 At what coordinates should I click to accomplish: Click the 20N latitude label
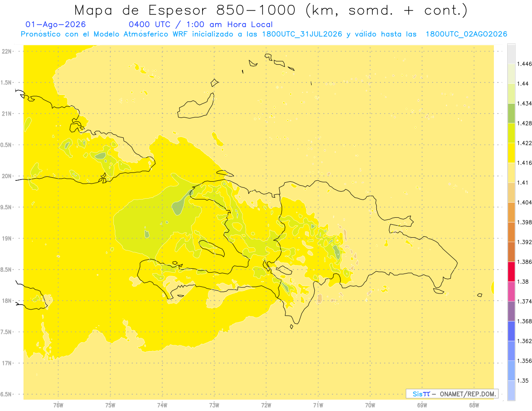(x=7, y=176)
